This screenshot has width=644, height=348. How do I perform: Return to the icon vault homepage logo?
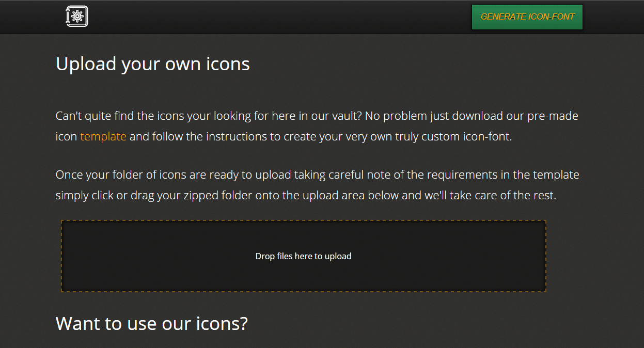76,16
